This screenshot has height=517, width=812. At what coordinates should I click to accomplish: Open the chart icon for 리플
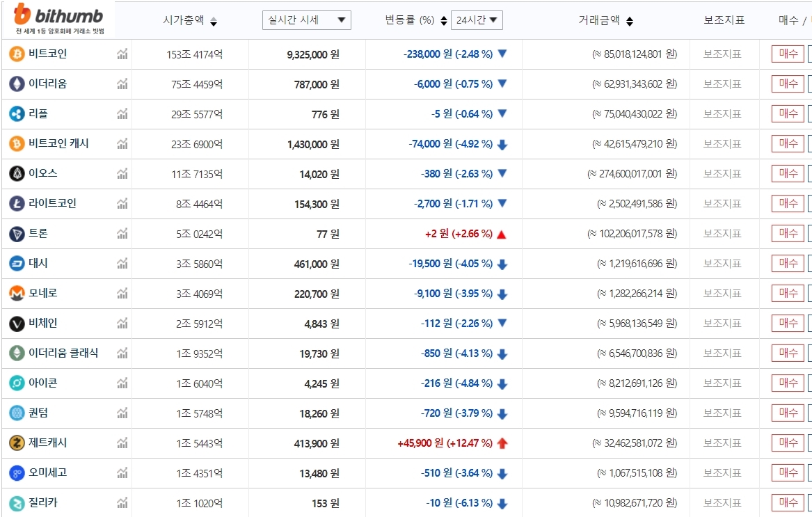[x=122, y=114]
